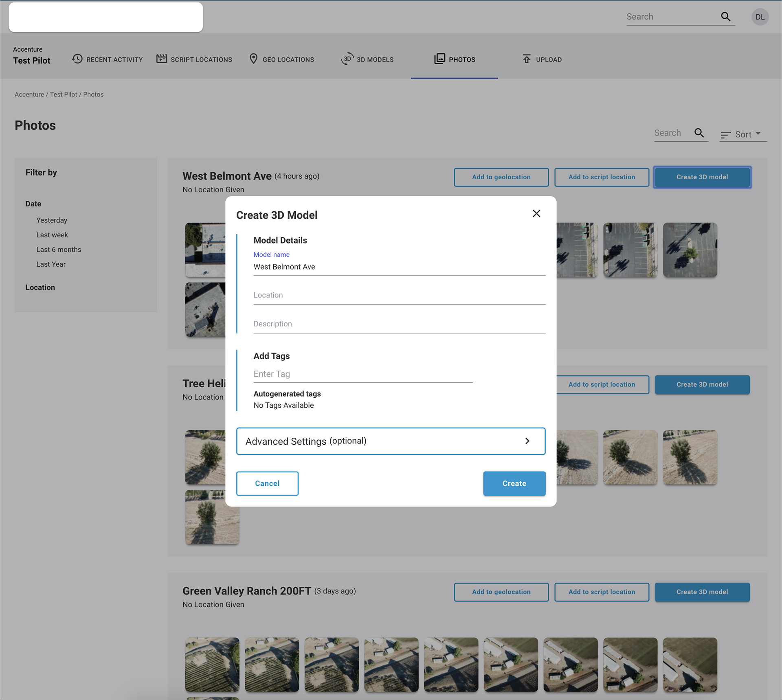Click the Test Pilot project title
The height and width of the screenshot is (700, 782).
pos(32,61)
